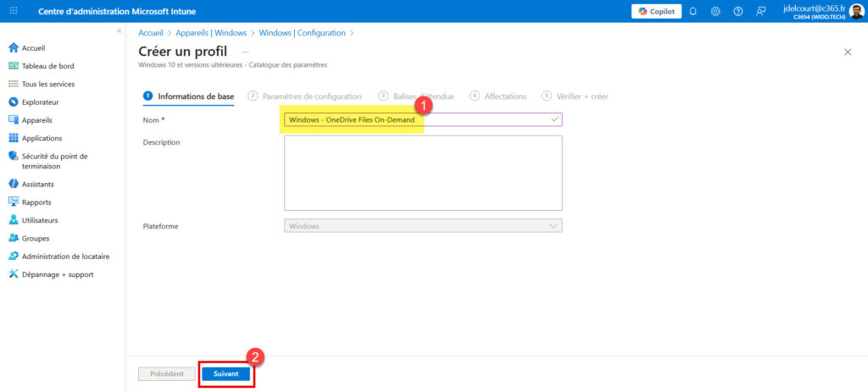Click the Suivant button
Screen dimensions: 868x392
225,373
